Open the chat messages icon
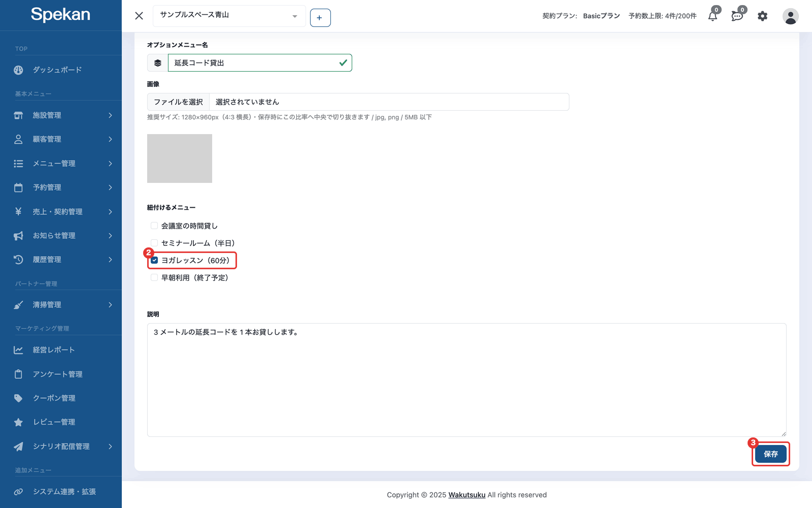 pyautogui.click(x=737, y=16)
